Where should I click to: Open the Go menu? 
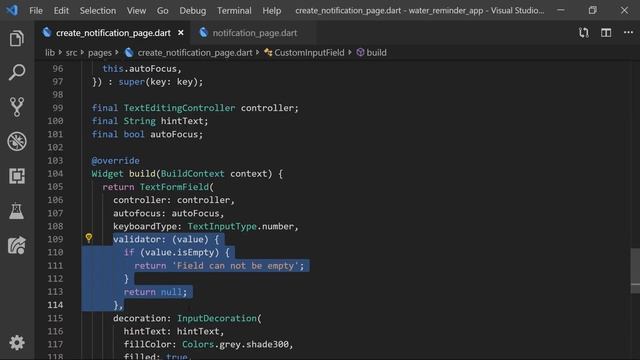pos(162,11)
